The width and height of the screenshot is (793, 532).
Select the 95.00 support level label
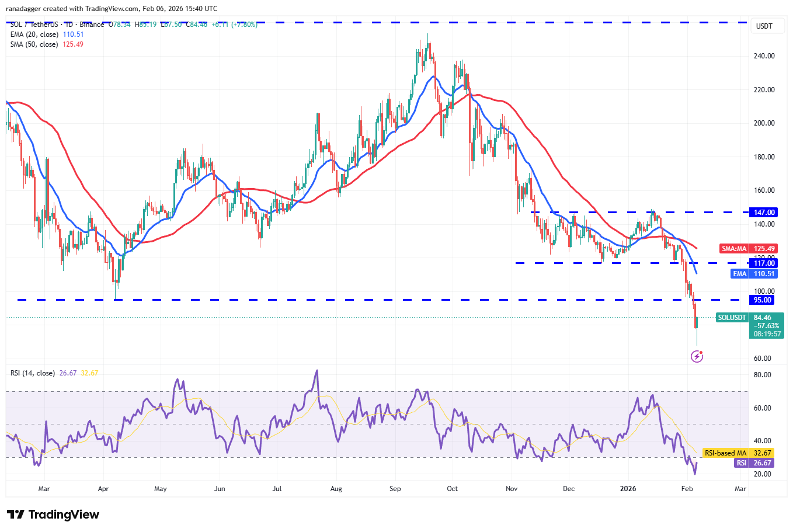click(x=762, y=300)
